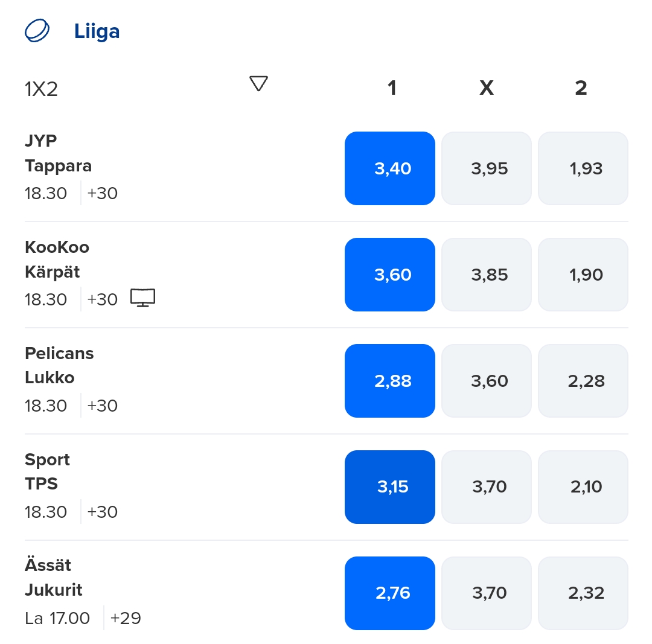
Task: Toggle Ässät home win odds 2,76
Action: [390, 593]
